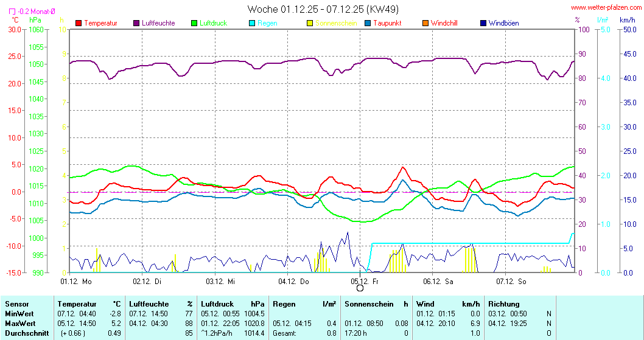
Task: Click the Windböen legend text label
Action: click(x=503, y=23)
